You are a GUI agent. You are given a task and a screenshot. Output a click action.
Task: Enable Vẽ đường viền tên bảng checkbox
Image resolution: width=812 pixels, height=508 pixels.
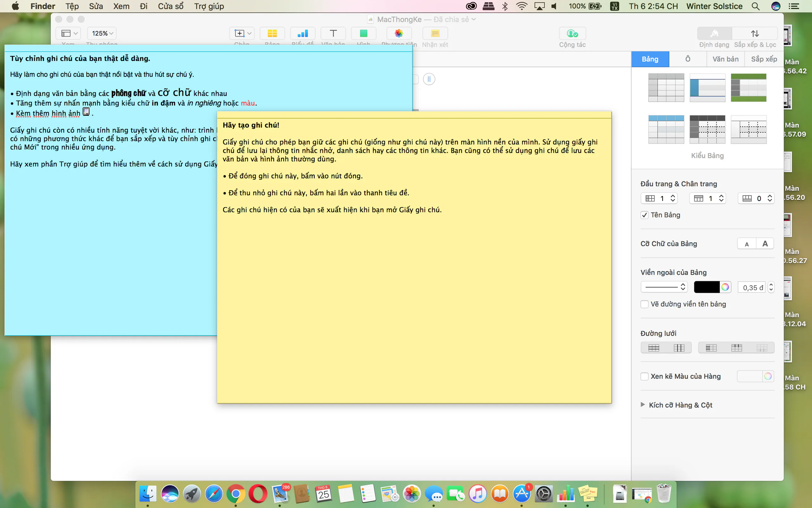(644, 304)
